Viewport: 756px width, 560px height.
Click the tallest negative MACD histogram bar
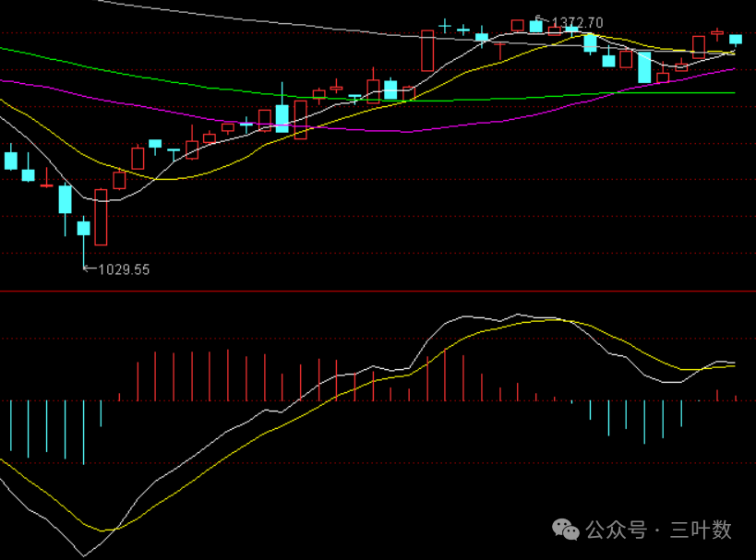tap(83, 433)
